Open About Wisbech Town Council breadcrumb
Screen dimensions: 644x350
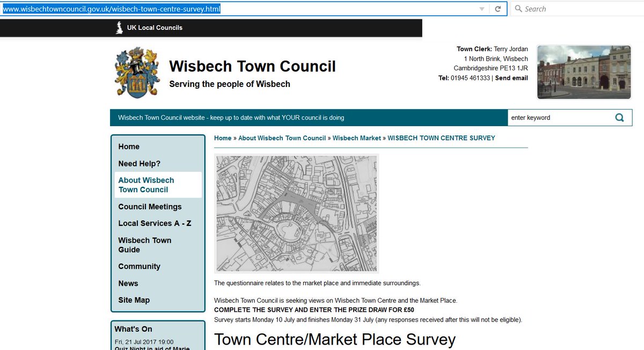click(282, 138)
